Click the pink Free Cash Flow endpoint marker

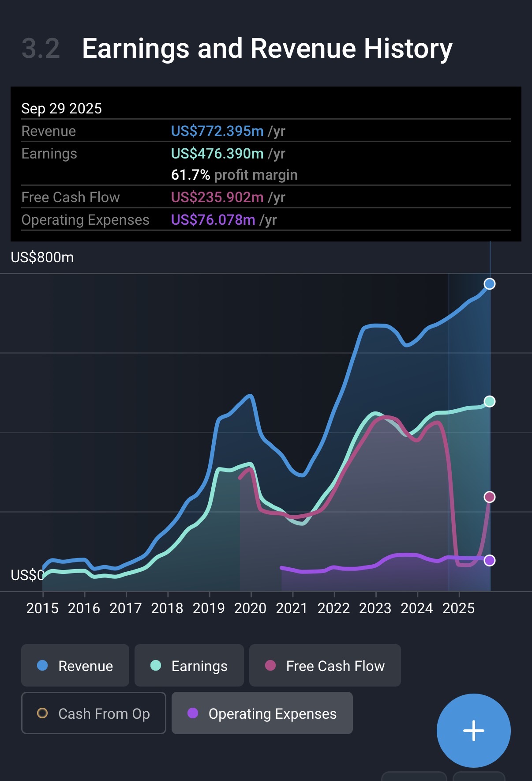tap(489, 497)
